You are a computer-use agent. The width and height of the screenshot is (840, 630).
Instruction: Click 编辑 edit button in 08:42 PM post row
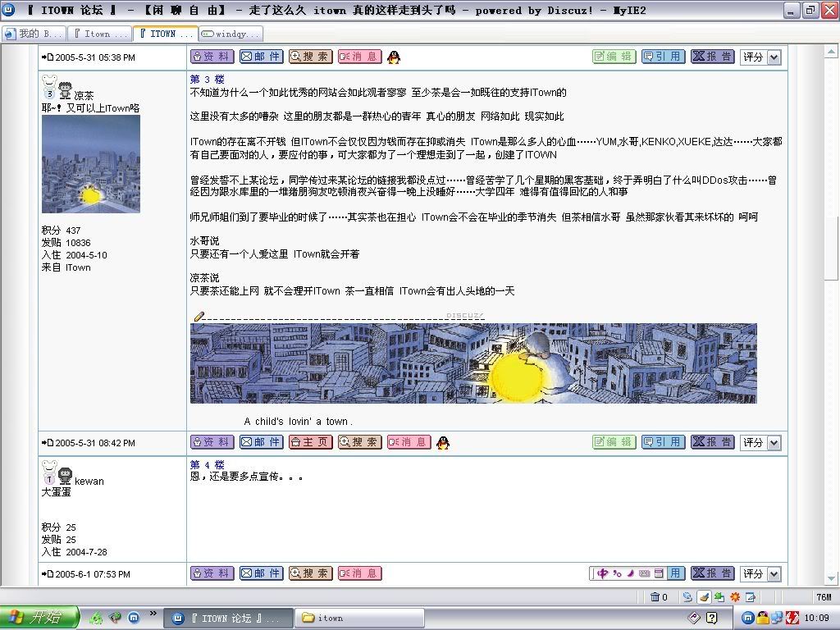[614, 442]
